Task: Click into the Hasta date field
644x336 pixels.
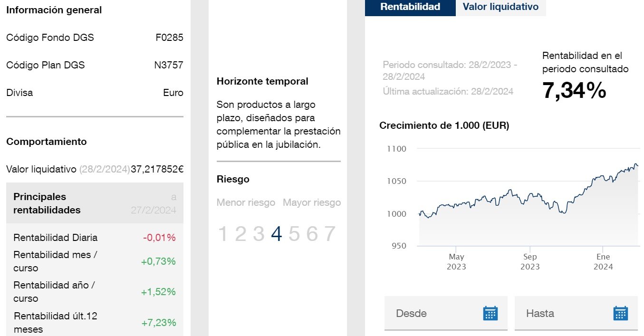Action: point(561,313)
